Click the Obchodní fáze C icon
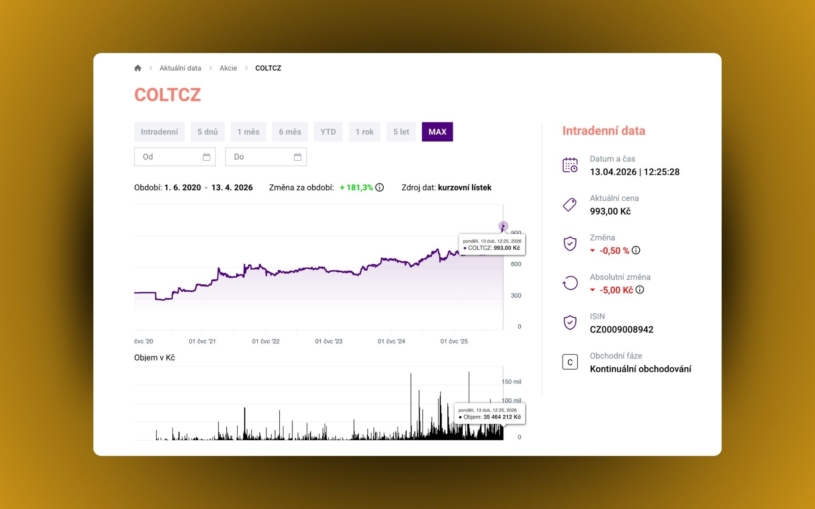815x509 pixels. (x=570, y=362)
